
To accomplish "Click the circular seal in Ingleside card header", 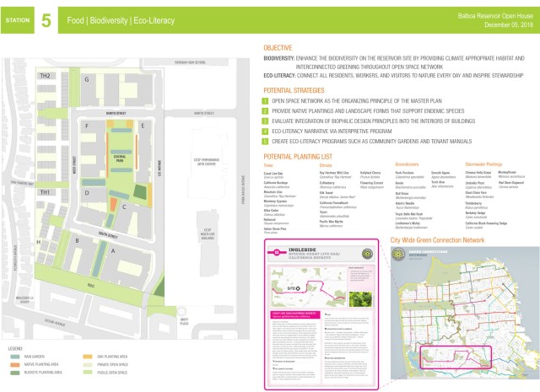I will (x=366, y=254).
